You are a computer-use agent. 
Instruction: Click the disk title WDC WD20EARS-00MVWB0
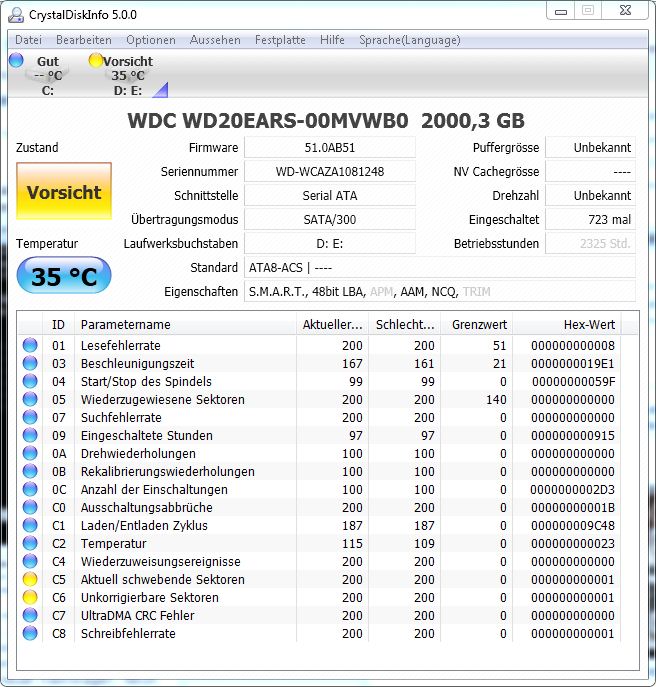[268, 121]
